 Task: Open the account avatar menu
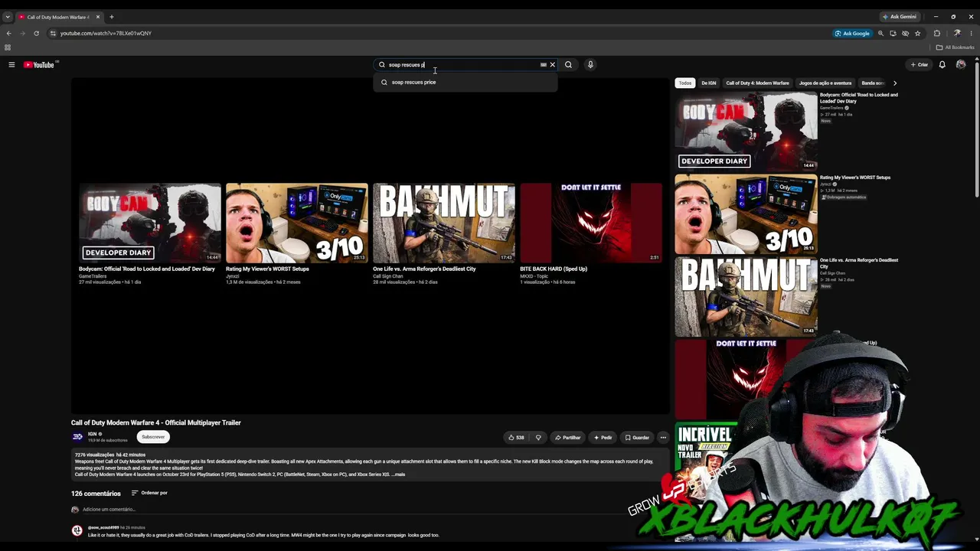click(961, 65)
